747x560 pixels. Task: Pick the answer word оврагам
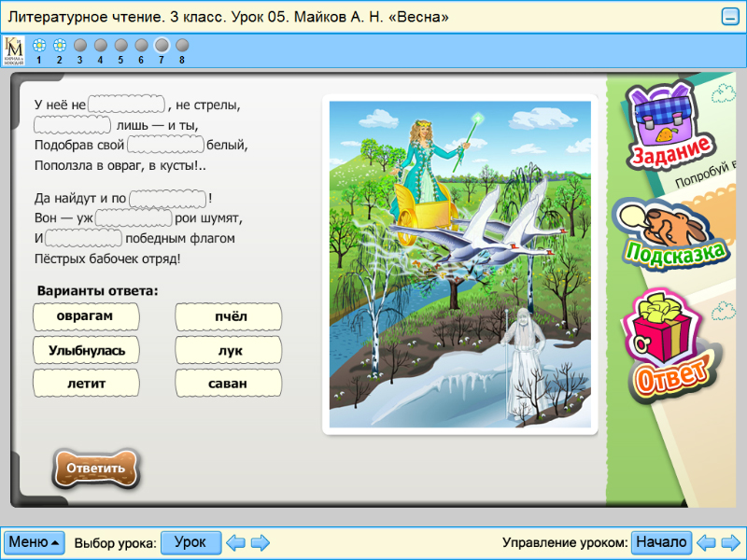(86, 316)
